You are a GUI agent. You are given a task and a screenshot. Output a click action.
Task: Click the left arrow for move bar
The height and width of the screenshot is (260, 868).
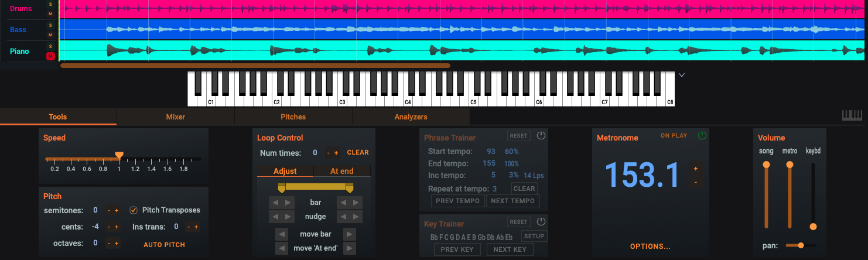click(282, 234)
